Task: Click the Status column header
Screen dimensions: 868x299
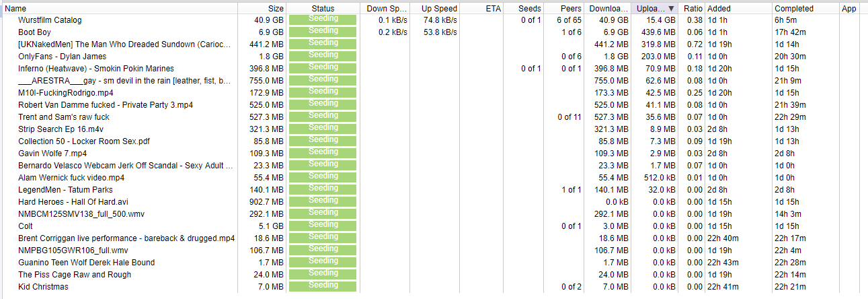Action: (323, 9)
